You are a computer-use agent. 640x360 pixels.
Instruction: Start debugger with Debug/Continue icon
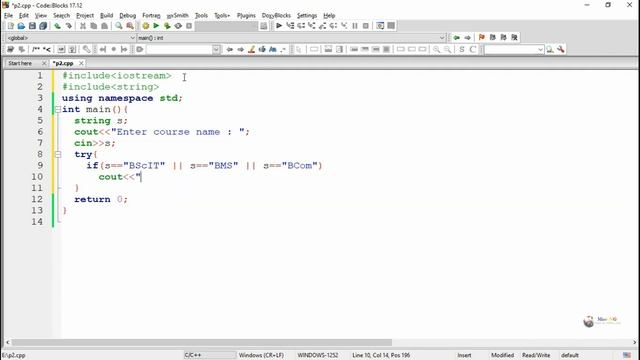tap(279, 26)
